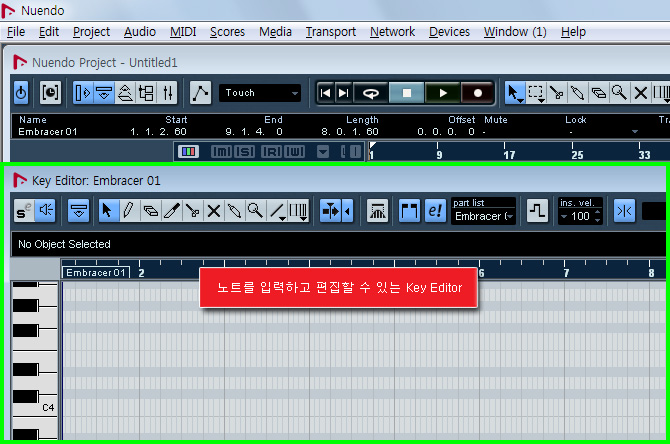This screenshot has width=670, height=444.
Task: Select Trim tool in Key Editor
Action: tap(171, 211)
